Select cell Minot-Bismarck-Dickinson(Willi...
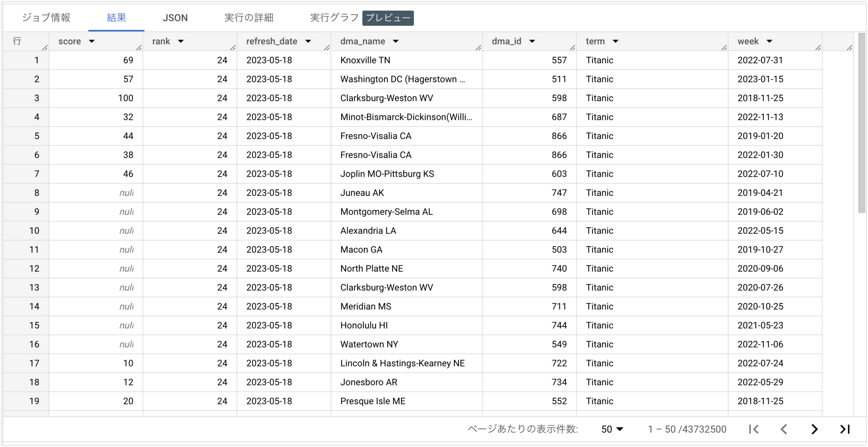868x447 pixels. [x=406, y=117]
